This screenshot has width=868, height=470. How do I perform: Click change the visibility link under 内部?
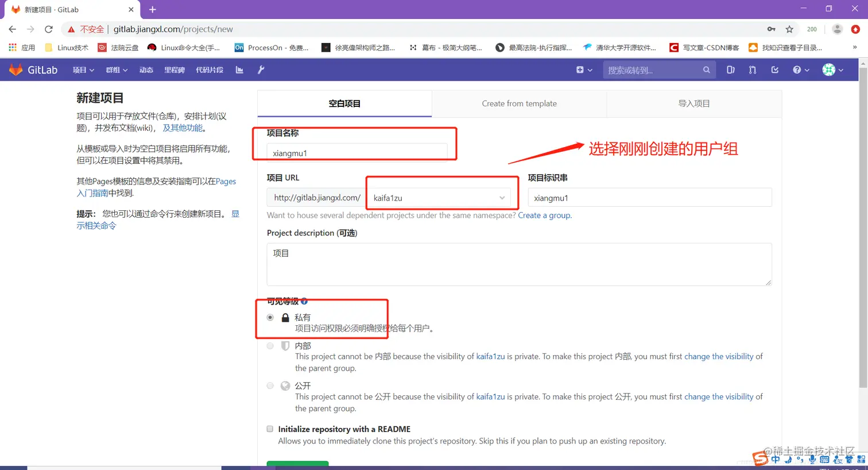click(719, 356)
